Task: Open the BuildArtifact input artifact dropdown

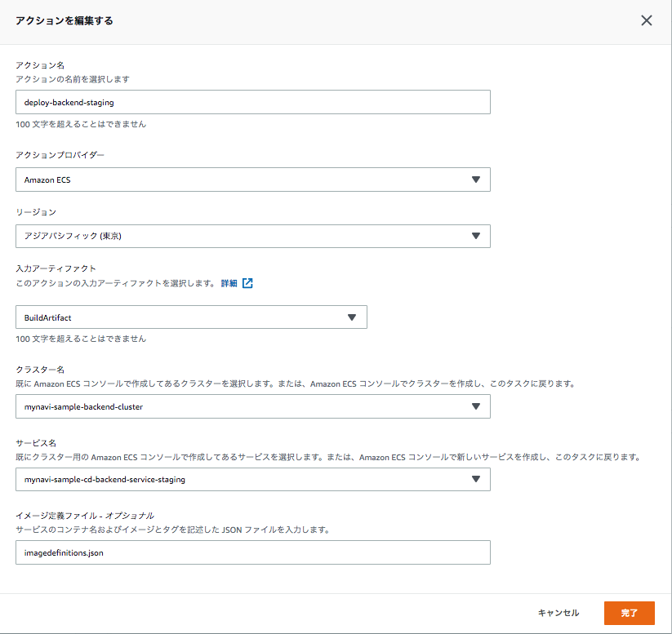Action: tap(191, 317)
